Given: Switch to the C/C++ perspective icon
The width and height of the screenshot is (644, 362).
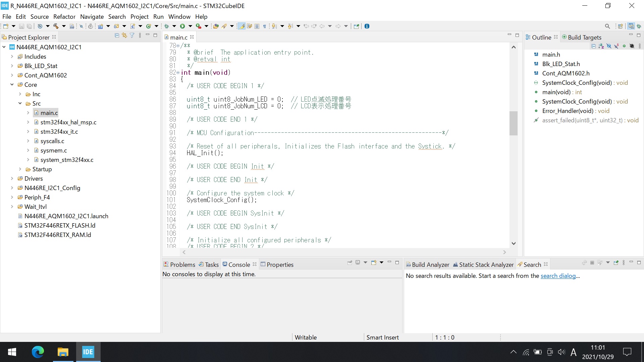Looking at the screenshot, I should point(631,26).
